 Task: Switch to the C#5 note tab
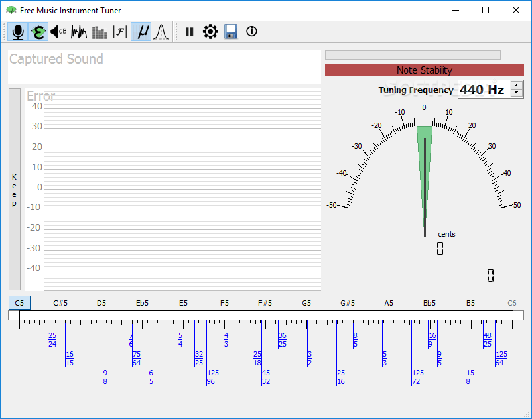(60, 302)
